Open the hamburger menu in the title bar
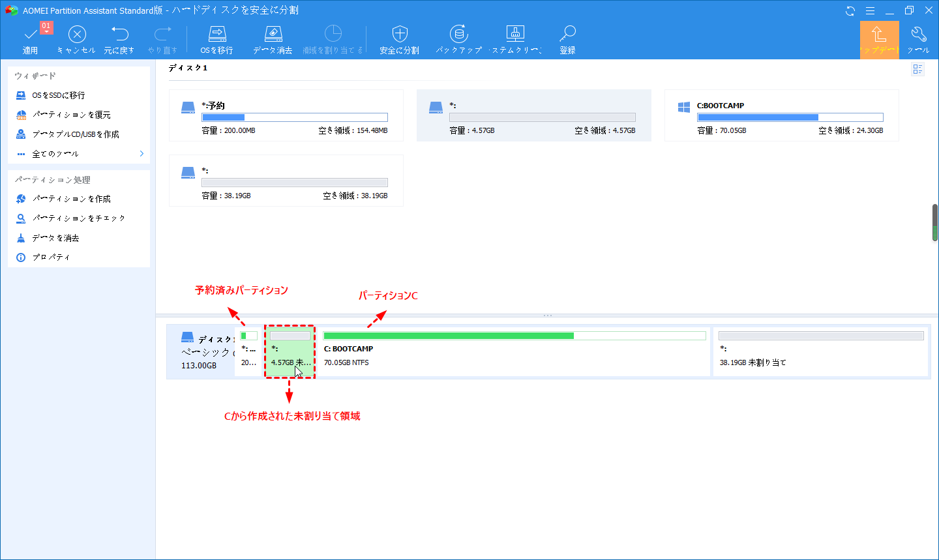 point(870,10)
